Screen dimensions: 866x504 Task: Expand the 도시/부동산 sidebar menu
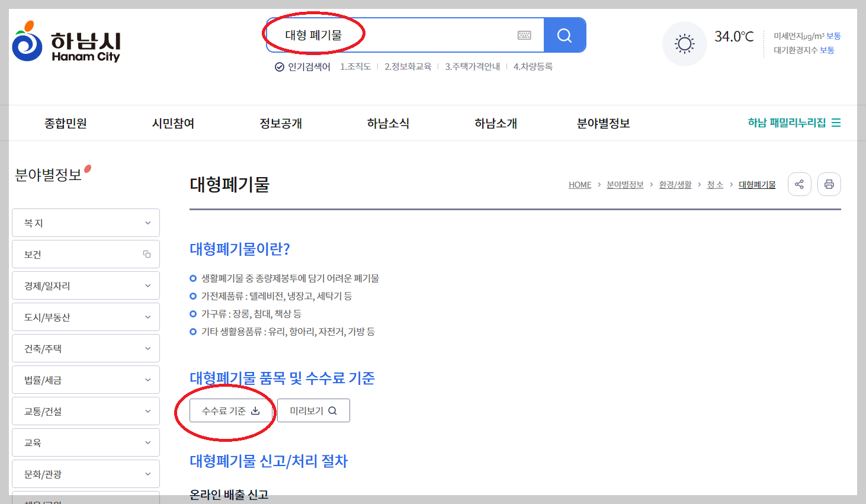pyautogui.click(x=86, y=317)
